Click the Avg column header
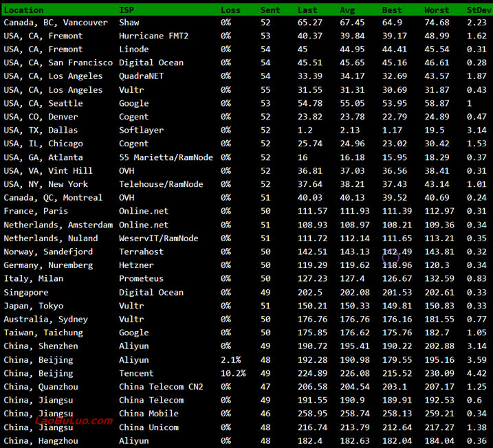 [x=347, y=10]
